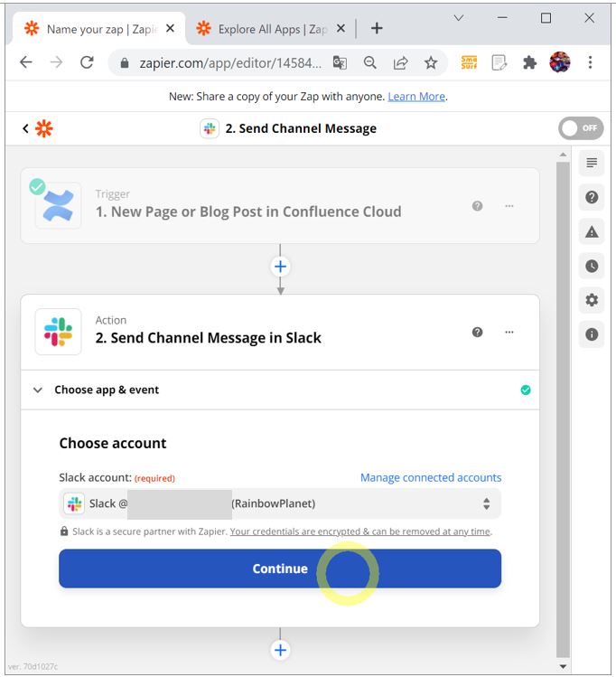Click the Slack app icon in action
This screenshot has height=677, width=616.
pos(58,332)
